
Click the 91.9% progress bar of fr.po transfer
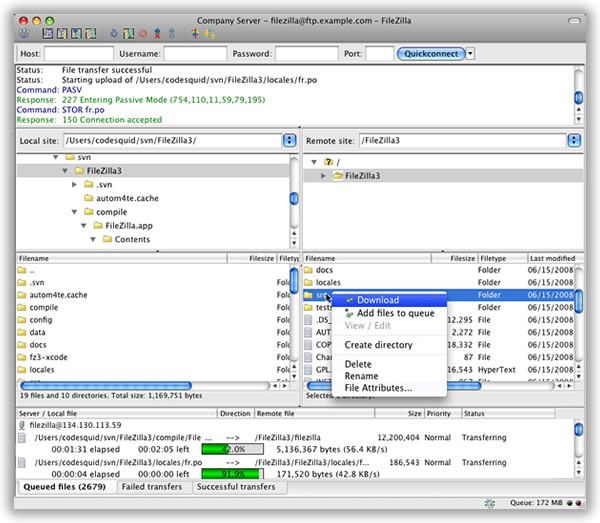233,474
